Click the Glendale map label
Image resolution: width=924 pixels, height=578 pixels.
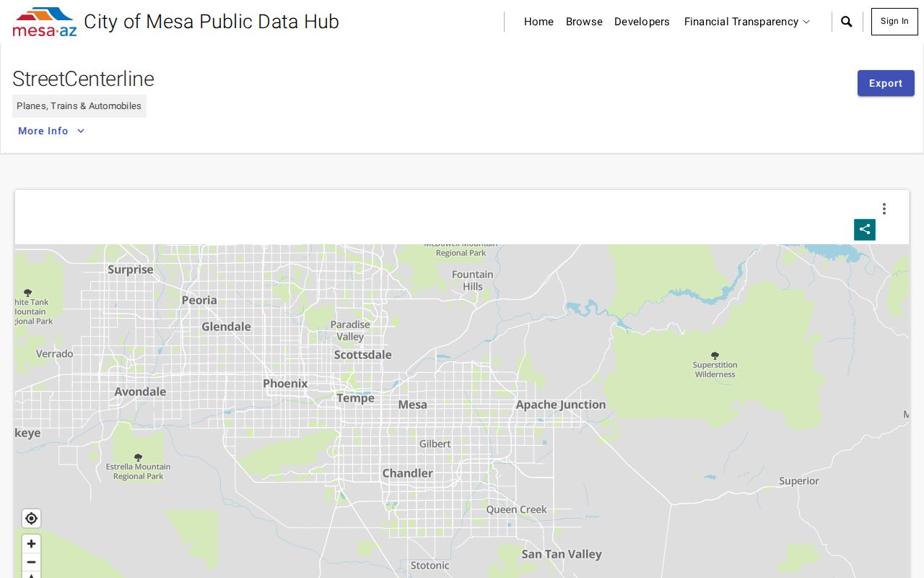click(x=227, y=327)
